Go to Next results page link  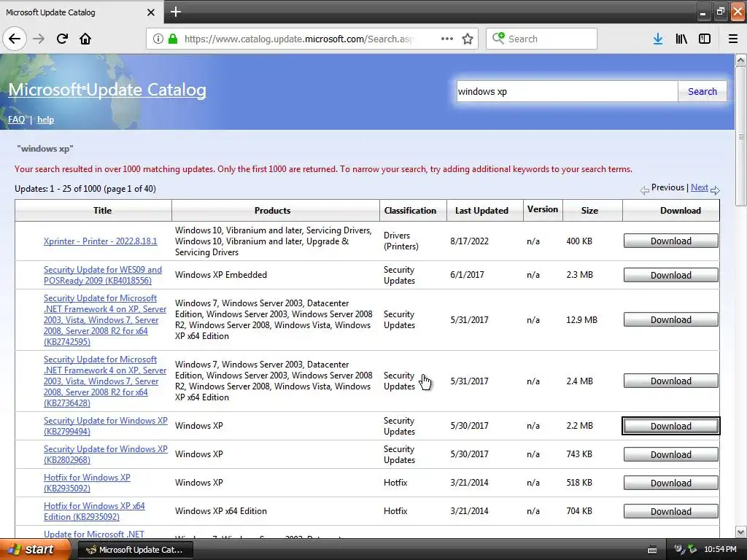click(x=700, y=187)
